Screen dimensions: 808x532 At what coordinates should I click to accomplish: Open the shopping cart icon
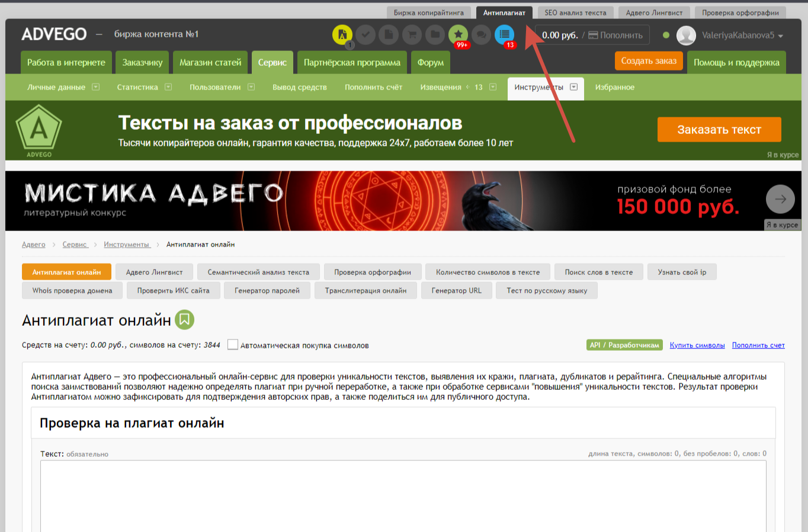[x=412, y=35]
